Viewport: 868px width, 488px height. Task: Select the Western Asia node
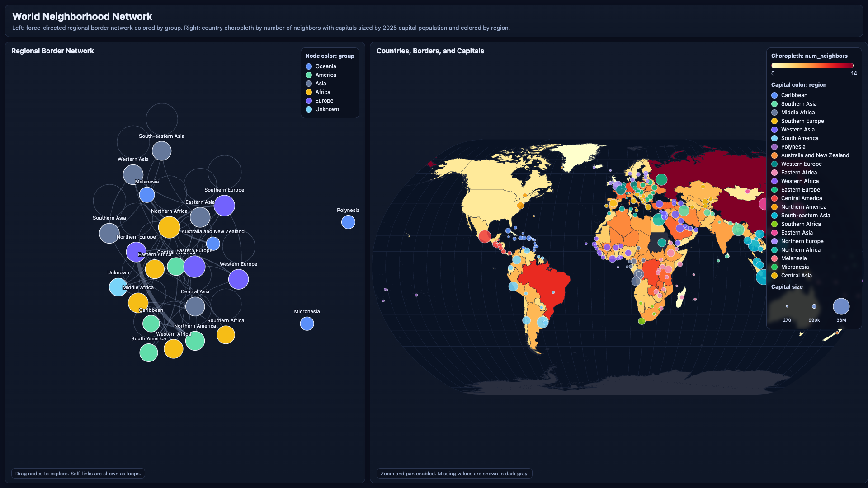[x=133, y=174]
